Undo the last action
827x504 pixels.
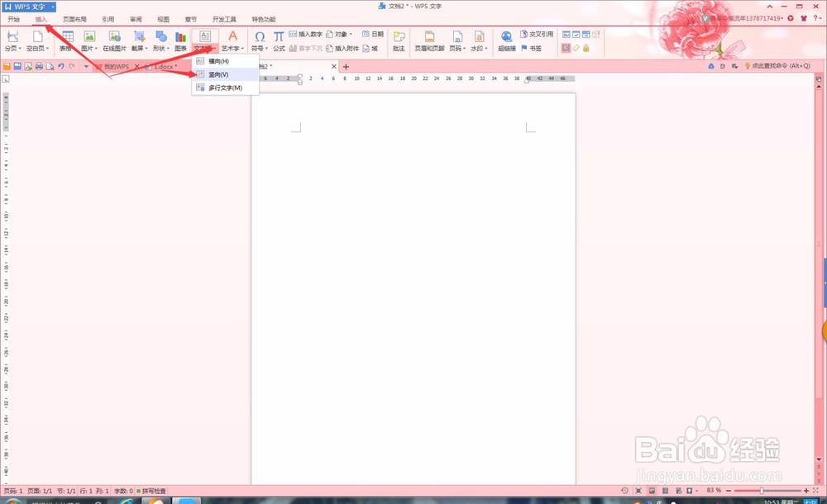[61, 66]
